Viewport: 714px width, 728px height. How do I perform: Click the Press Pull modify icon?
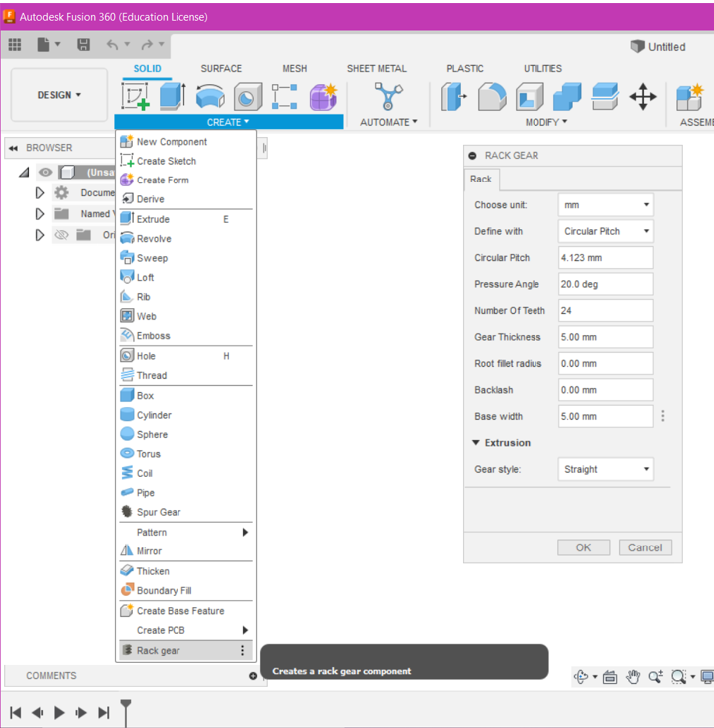(454, 97)
